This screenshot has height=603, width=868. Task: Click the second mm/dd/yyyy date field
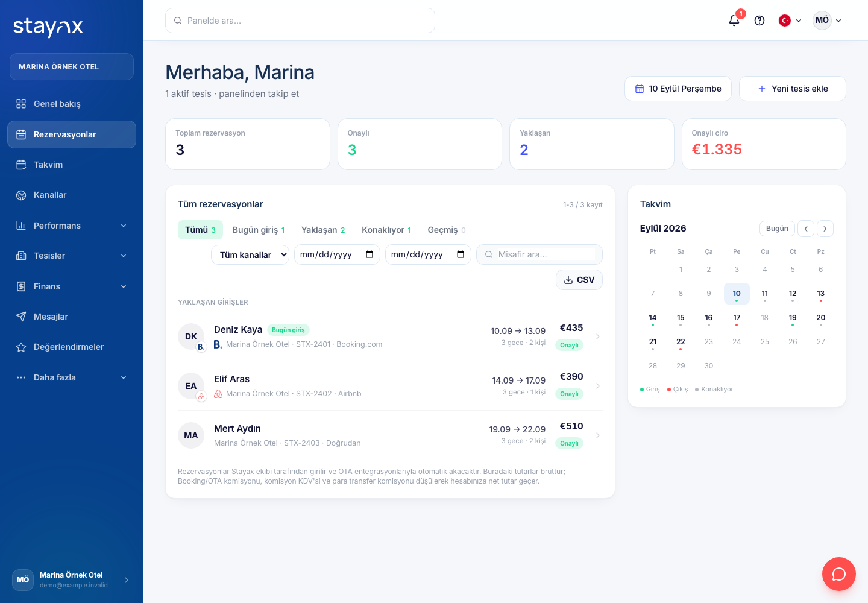429,254
